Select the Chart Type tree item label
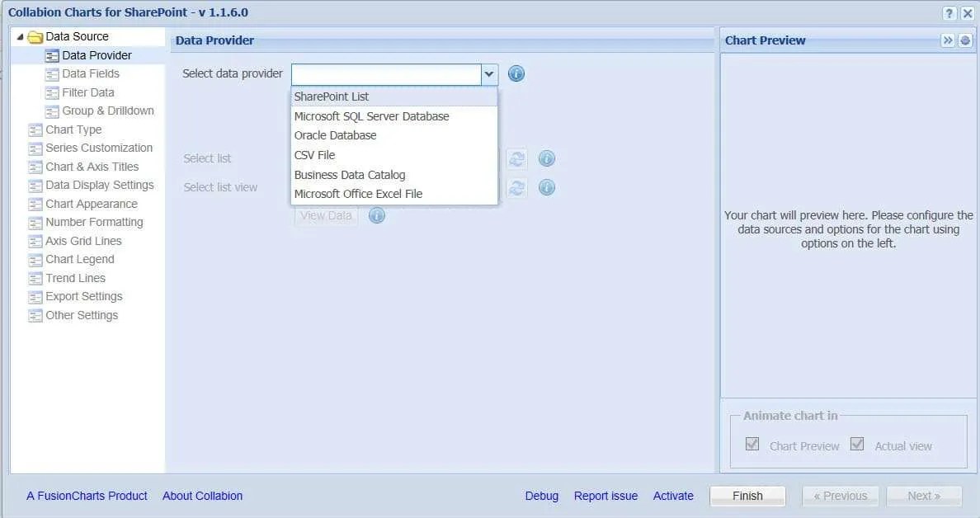Image resolution: width=980 pixels, height=518 pixels. click(73, 130)
